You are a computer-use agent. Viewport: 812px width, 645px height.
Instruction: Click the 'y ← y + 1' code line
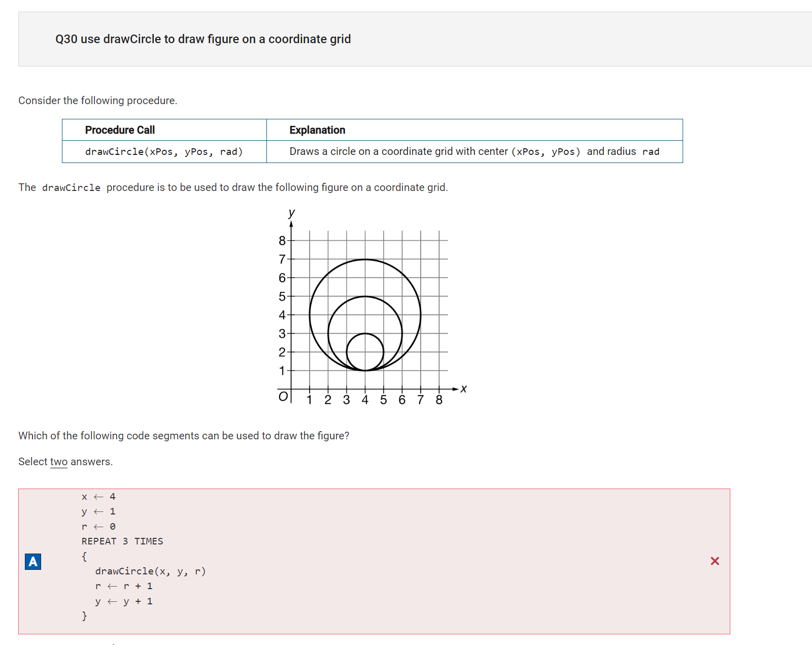[124, 601]
